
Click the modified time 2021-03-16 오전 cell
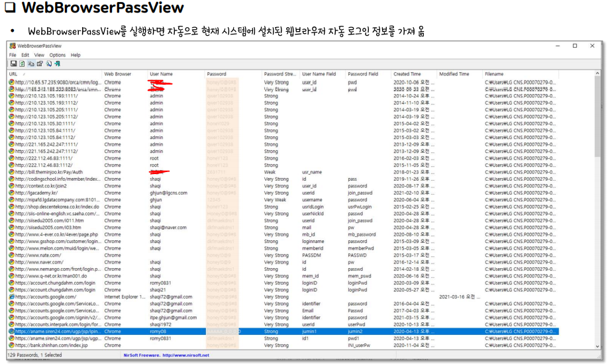pyautogui.click(x=460, y=296)
